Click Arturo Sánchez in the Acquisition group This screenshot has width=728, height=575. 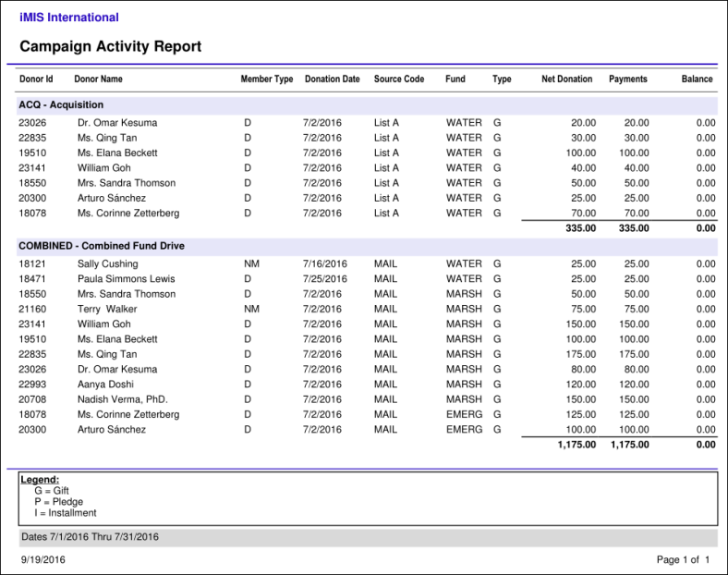pyautogui.click(x=112, y=199)
